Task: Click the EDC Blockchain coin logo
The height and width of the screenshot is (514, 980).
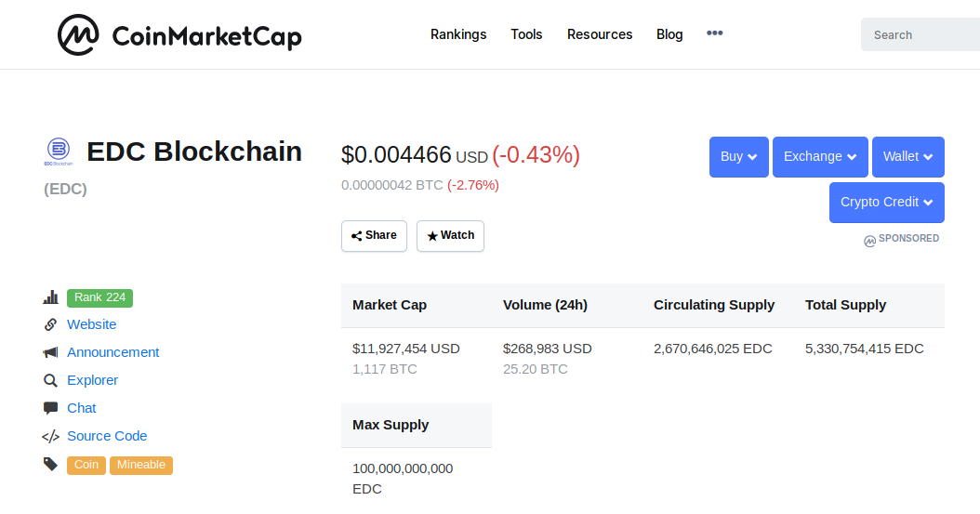Action: [59, 152]
